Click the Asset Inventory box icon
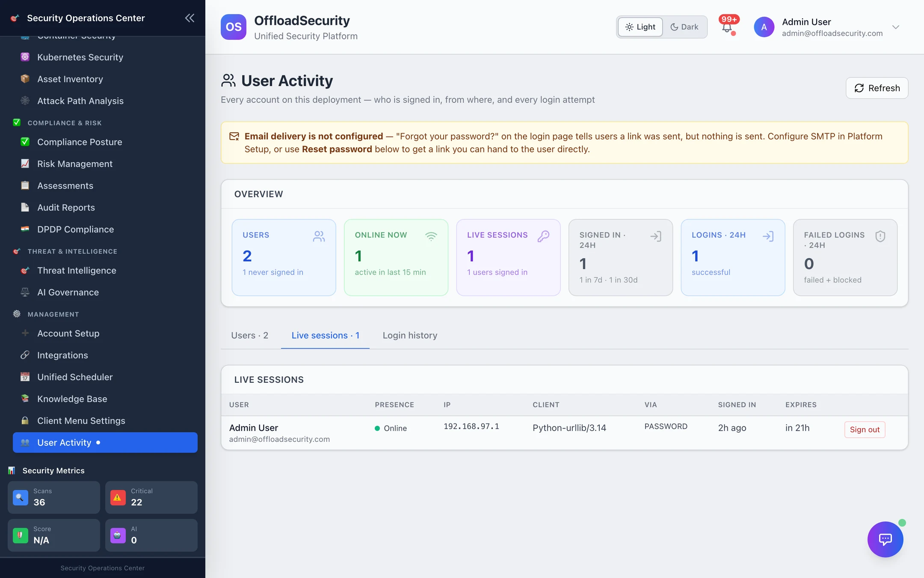This screenshot has width=924, height=578. click(25, 79)
